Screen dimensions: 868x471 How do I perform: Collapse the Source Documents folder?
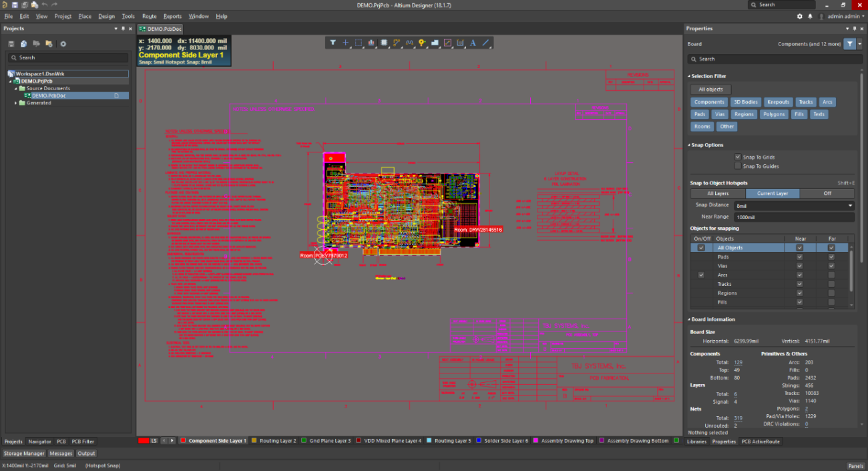(14, 88)
